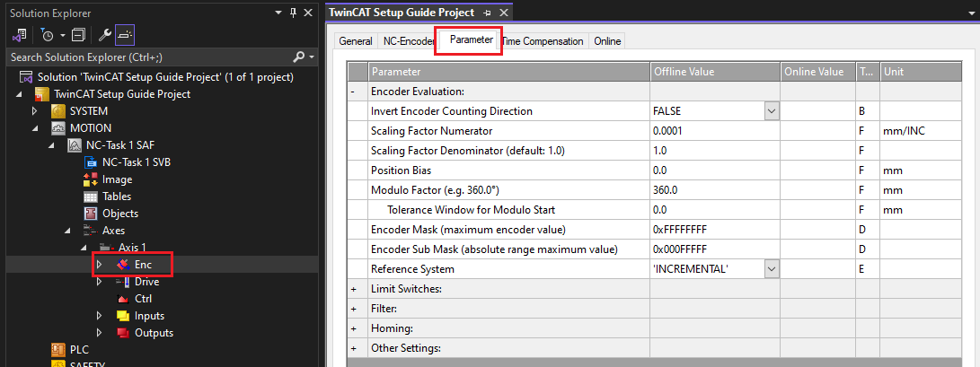Open the Parameter tab

[472, 40]
